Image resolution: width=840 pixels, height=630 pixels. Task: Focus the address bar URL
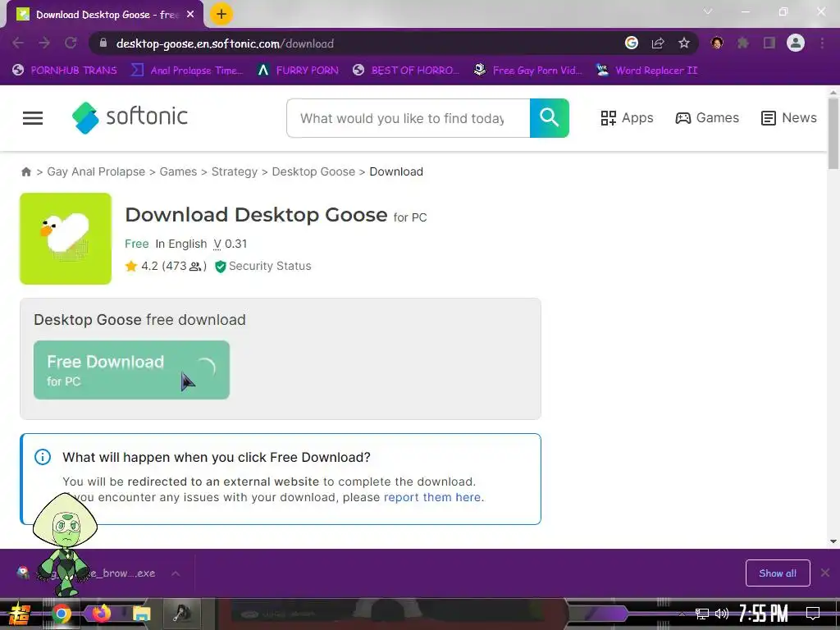click(225, 44)
